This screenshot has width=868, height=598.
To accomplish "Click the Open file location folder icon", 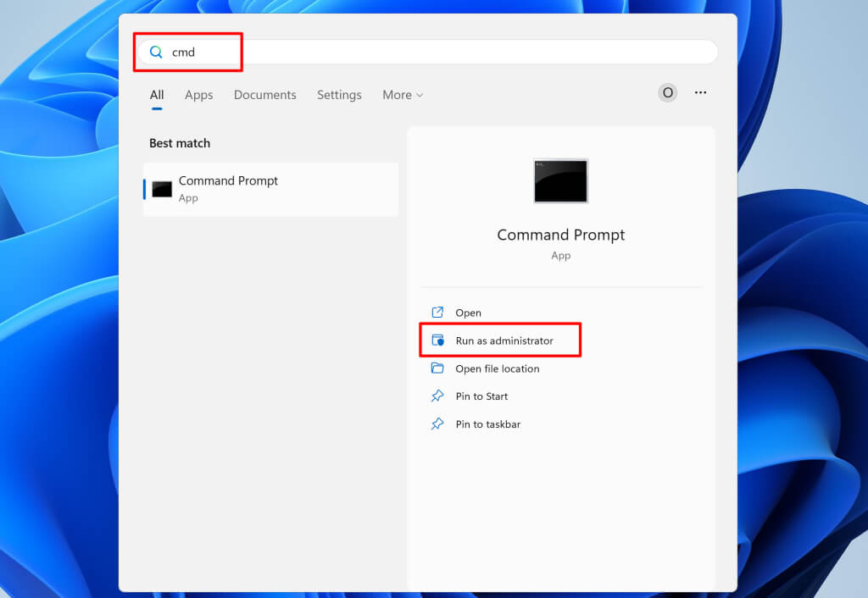I will coord(437,368).
